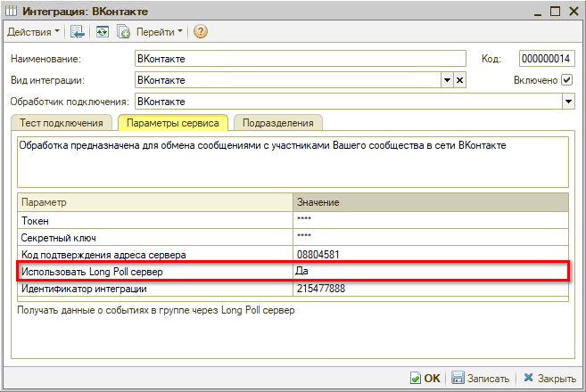
Task: Open the Подразделения tab
Action: point(278,123)
